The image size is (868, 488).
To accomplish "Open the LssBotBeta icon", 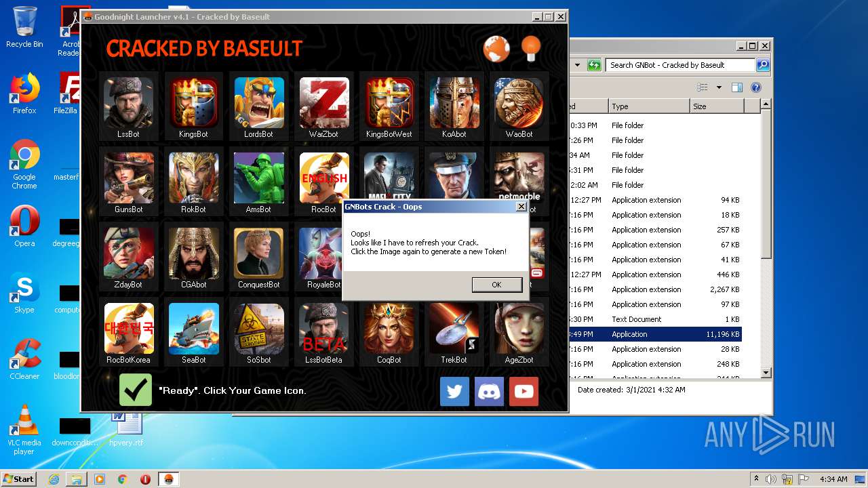I will (x=323, y=328).
